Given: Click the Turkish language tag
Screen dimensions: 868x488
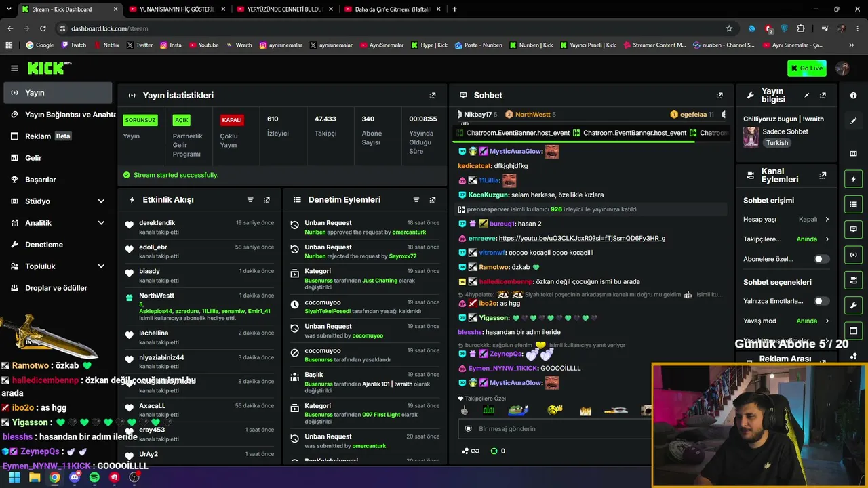Looking at the screenshot, I should [777, 143].
